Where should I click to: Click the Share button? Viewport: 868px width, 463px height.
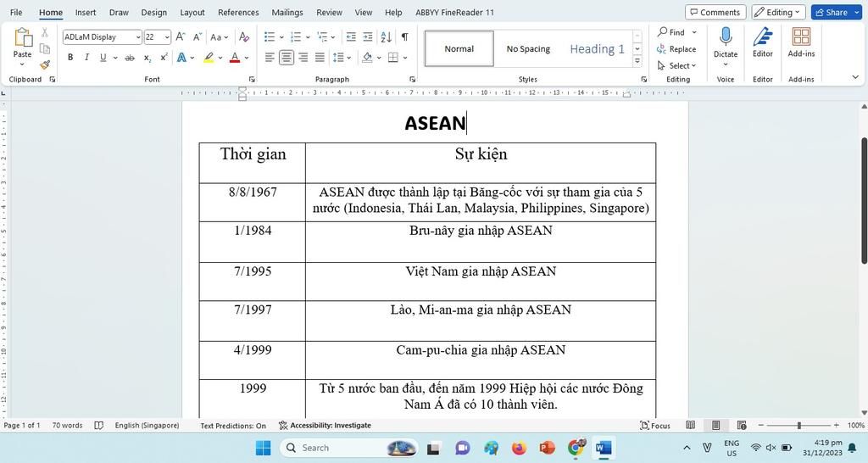coord(835,12)
